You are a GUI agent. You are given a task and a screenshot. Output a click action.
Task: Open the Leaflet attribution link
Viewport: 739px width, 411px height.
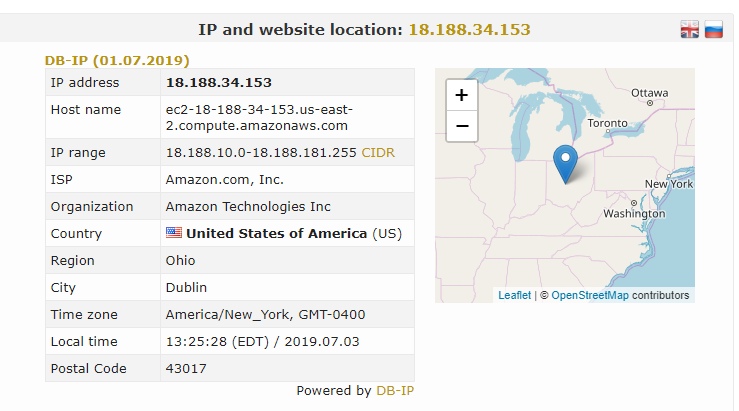pos(514,295)
